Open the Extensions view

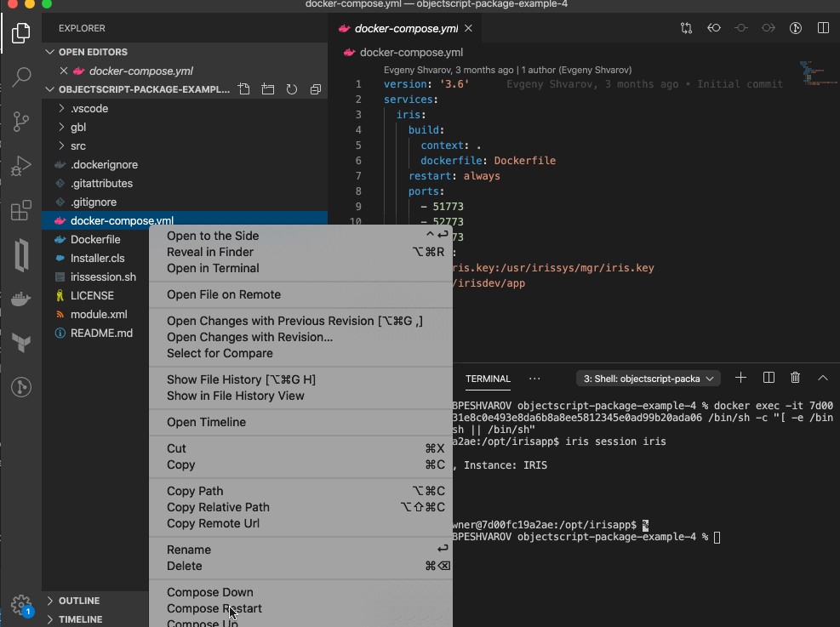point(21,211)
